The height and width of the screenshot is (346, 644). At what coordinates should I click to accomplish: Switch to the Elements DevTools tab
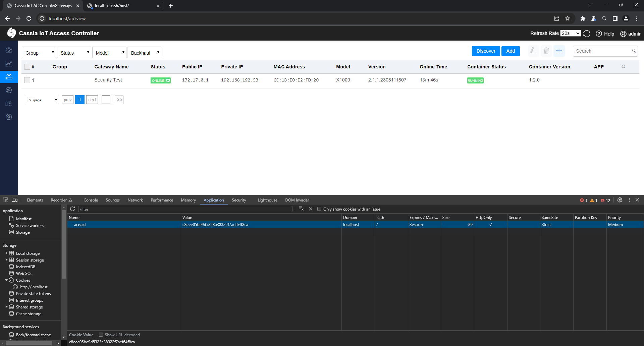click(x=35, y=200)
